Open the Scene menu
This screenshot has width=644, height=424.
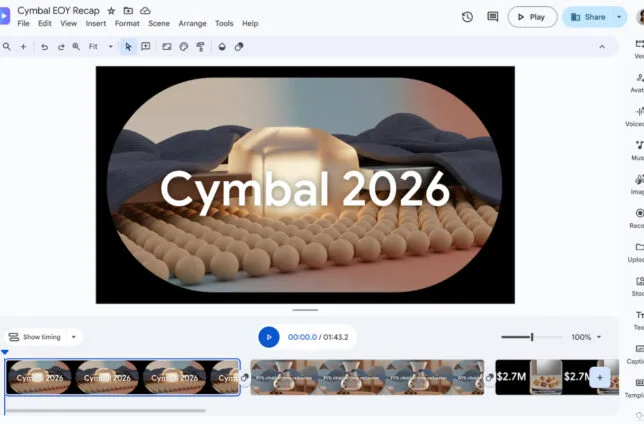pos(159,23)
